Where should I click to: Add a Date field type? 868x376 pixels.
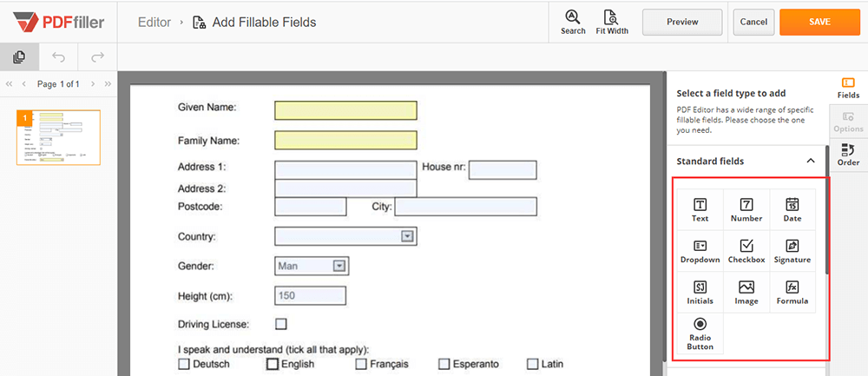tap(792, 209)
